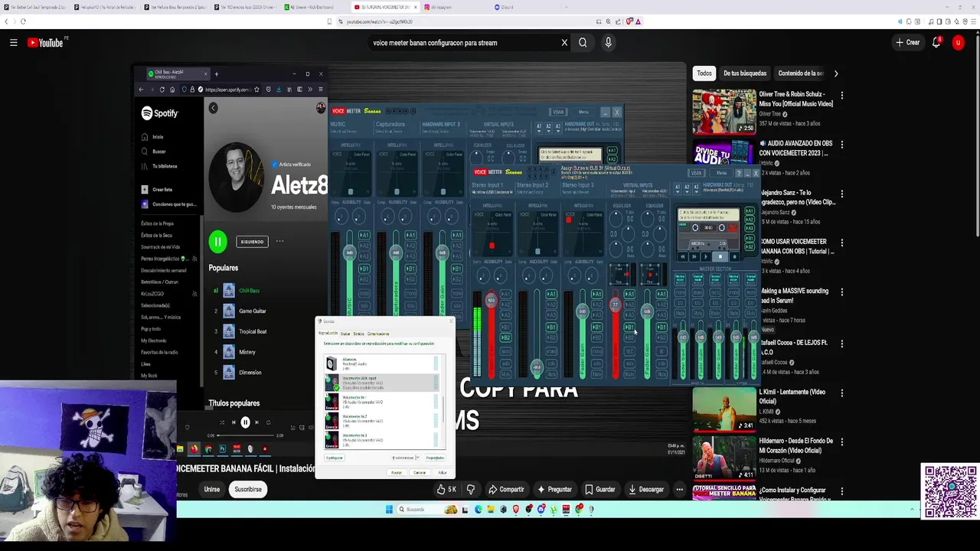Click the Descargar download button
Image resolution: width=980 pixels, height=551 pixels.
pos(645,490)
